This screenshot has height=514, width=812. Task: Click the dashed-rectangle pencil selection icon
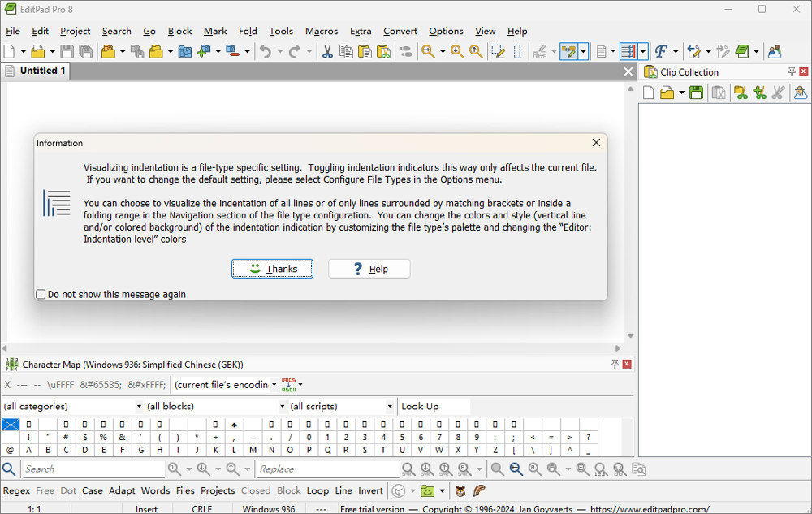coord(499,51)
